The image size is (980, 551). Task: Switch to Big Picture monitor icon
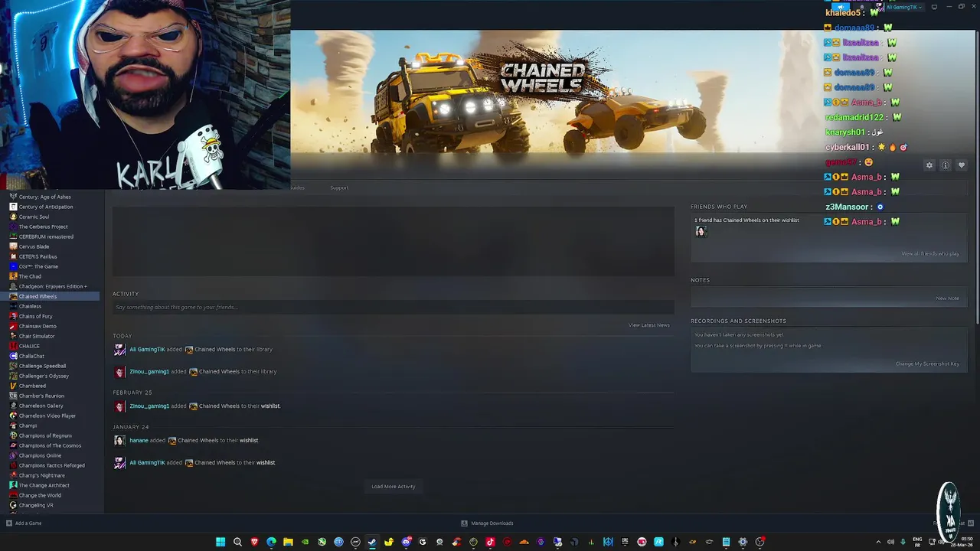(934, 7)
